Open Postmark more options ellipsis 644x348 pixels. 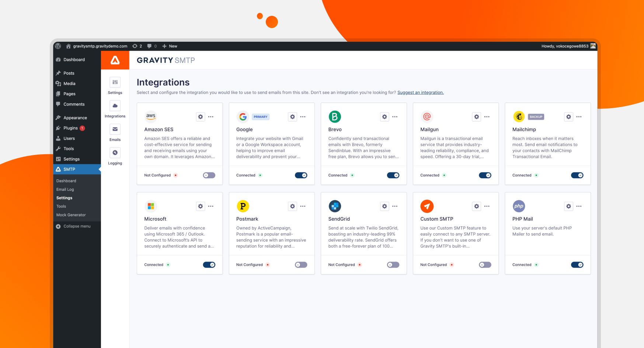[303, 206]
